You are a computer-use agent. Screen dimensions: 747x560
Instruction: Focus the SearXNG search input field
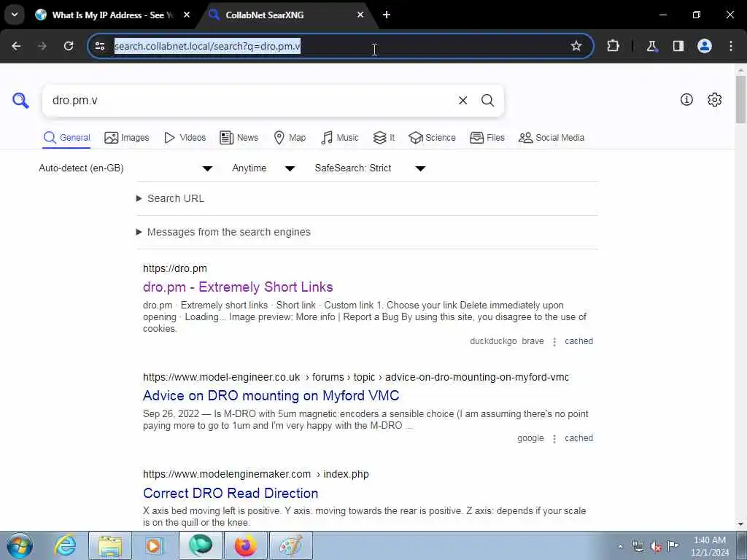pyautogui.click(x=250, y=101)
